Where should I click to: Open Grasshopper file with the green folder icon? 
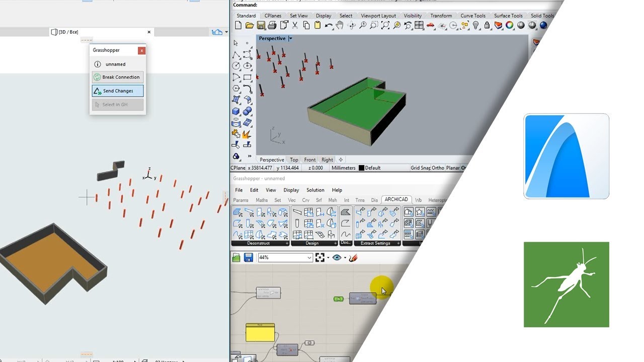[236, 257]
